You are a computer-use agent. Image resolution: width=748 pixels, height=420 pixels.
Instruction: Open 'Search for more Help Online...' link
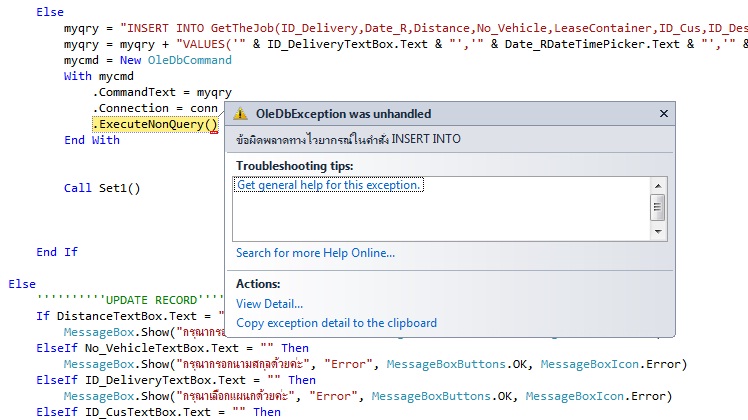click(315, 253)
